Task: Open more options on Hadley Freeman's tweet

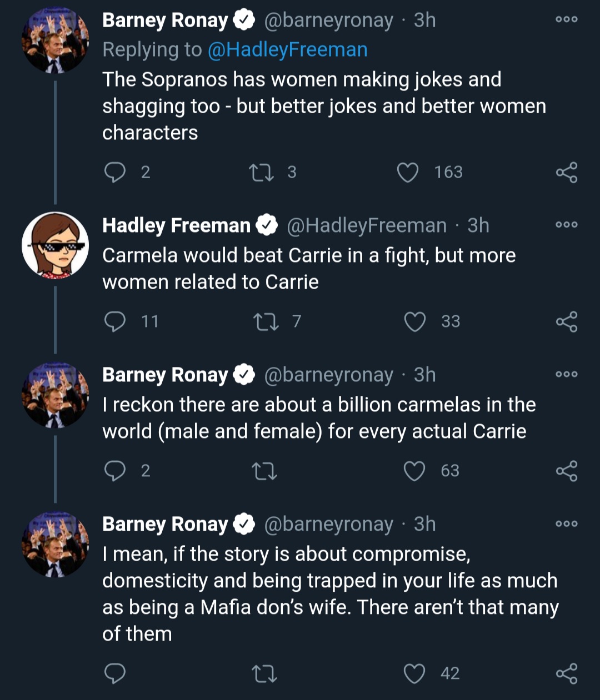Action: tap(567, 225)
